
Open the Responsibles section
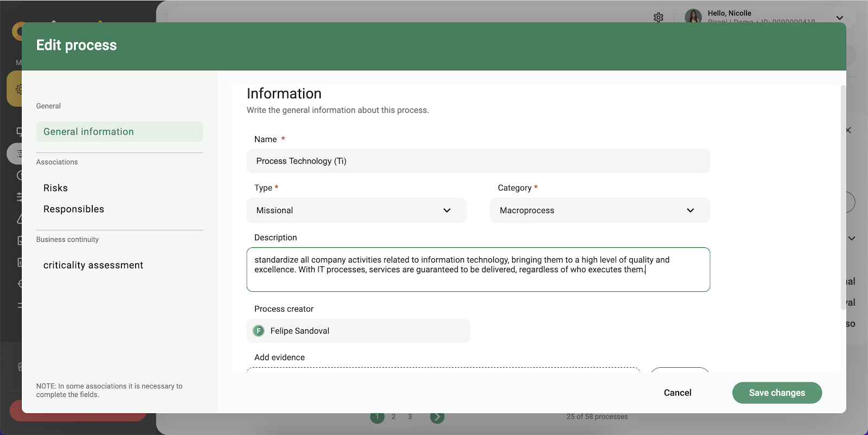pos(74,209)
